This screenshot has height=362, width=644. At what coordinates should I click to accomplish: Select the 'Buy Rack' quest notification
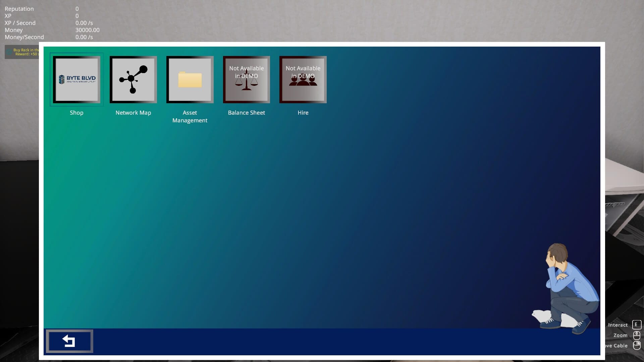(x=25, y=52)
